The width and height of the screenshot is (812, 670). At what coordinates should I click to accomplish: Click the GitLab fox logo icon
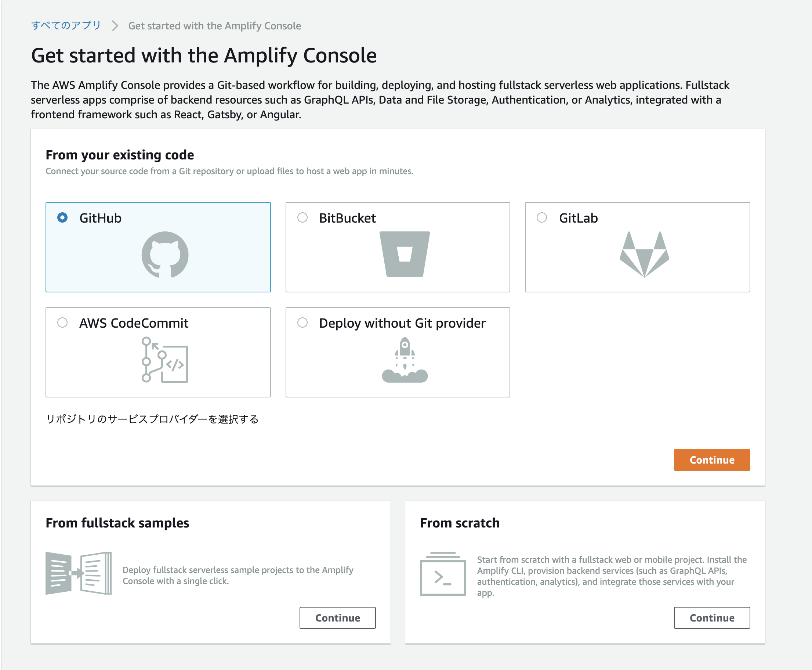tap(644, 254)
